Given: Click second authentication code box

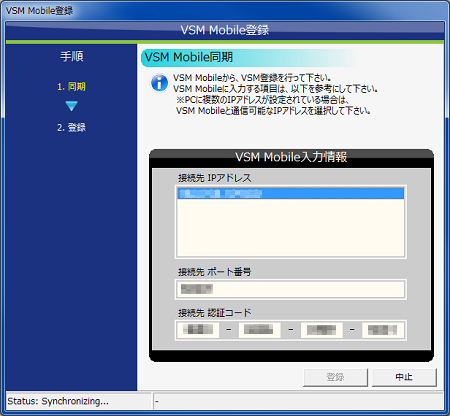Looking at the screenshot, I should [259, 330].
